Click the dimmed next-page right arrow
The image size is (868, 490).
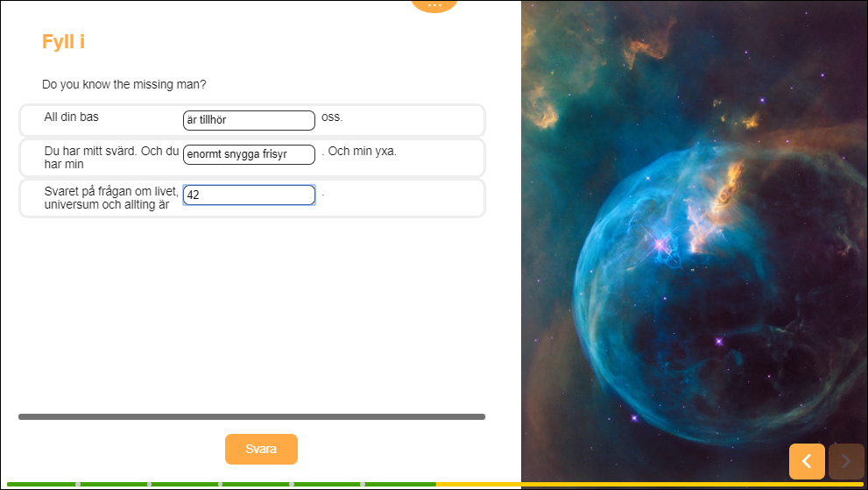click(x=846, y=461)
